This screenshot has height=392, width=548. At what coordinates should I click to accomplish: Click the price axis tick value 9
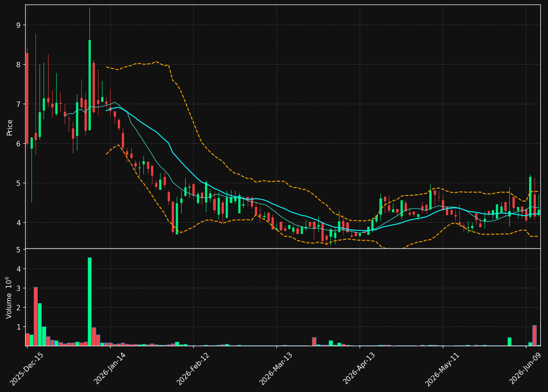click(x=18, y=25)
